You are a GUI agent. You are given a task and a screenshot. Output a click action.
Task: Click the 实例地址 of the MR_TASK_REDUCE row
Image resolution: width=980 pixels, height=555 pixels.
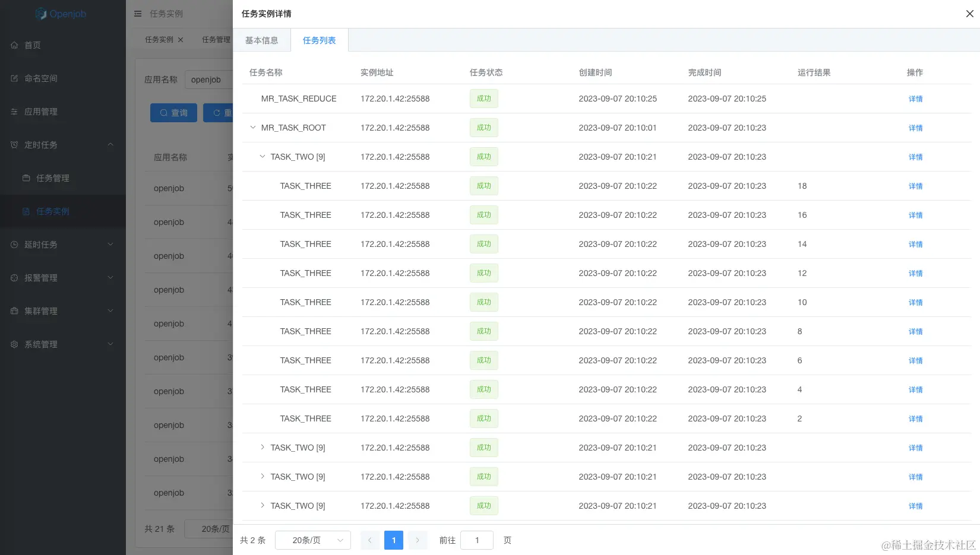tap(395, 99)
